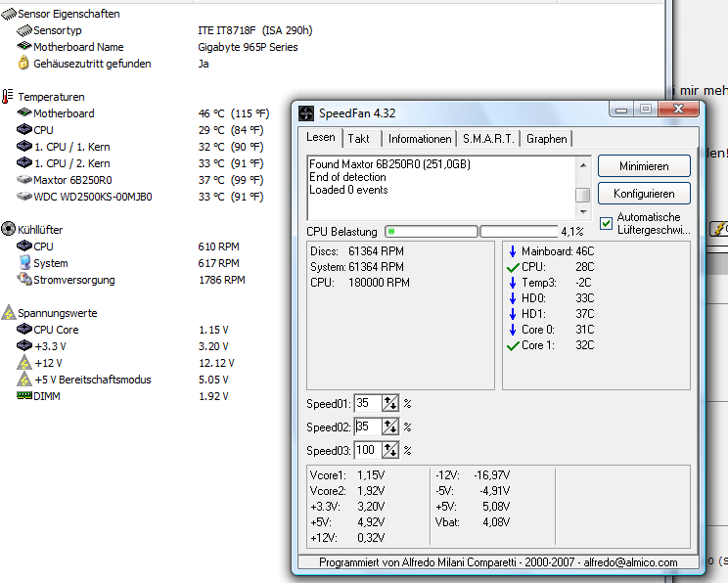Close the SpeedFan 4.32 window
The image size is (728, 583).
click(678, 110)
